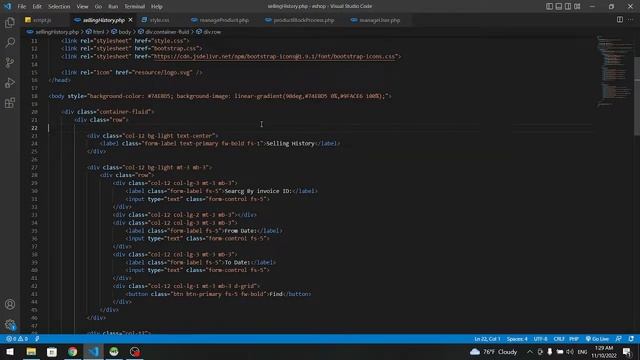Toggle secondary side bar layout icon
640x360 pixels.
568,6
